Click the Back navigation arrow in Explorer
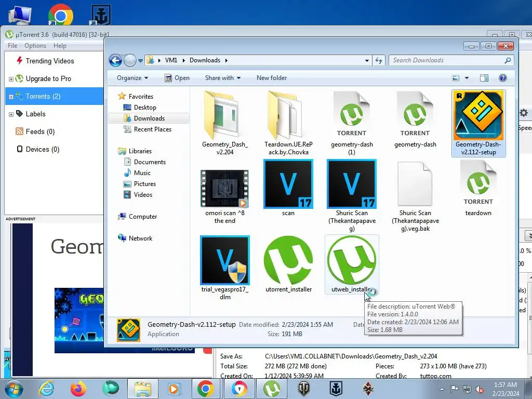This screenshot has height=399, width=532. coord(115,60)
